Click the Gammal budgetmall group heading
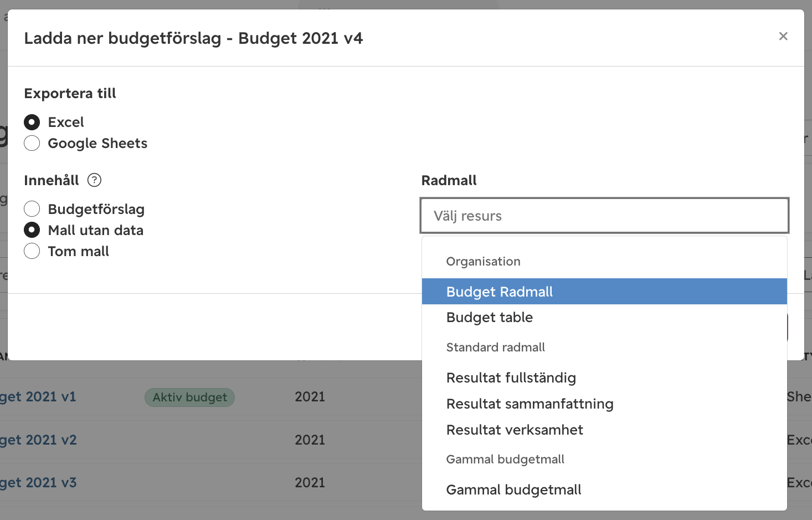 point(505,459)
